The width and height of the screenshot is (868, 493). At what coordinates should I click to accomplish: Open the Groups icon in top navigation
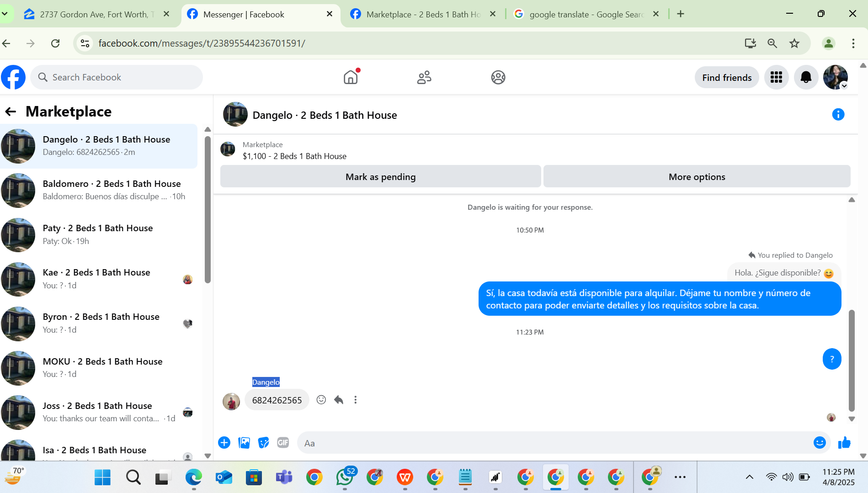click(x=498, y=77)
